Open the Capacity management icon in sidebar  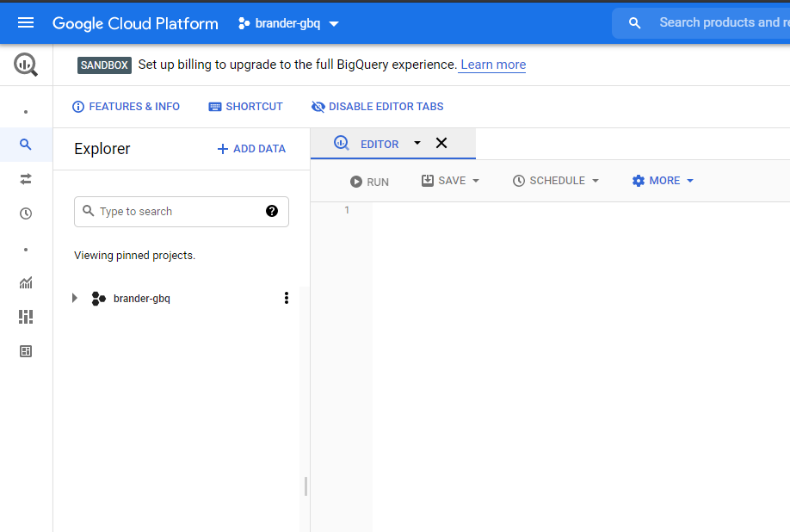click(x=26, y=317)
